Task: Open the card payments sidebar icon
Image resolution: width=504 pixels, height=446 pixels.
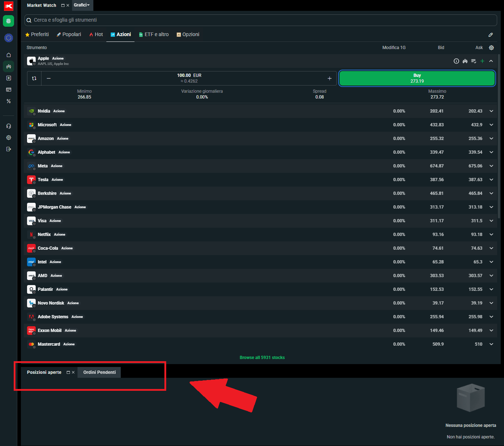Action: tap(9, 89)
